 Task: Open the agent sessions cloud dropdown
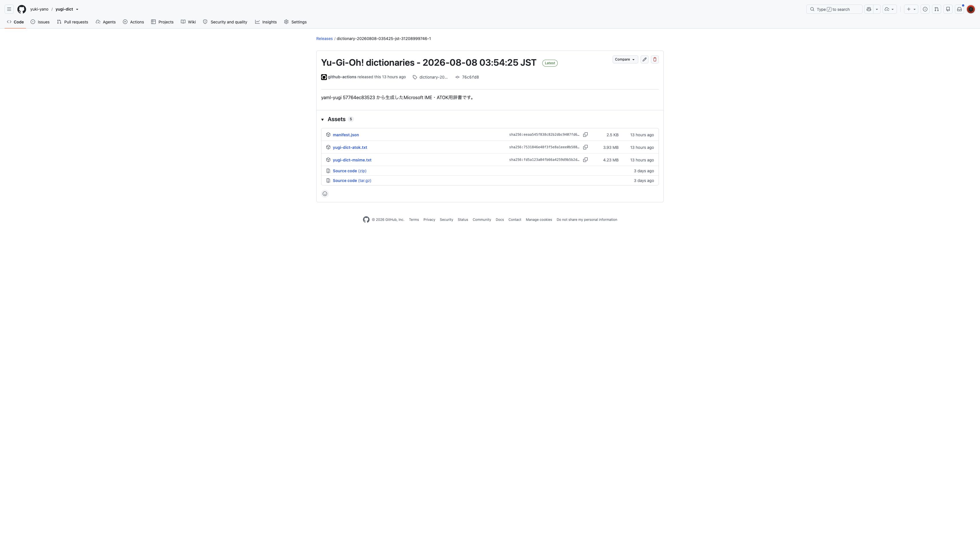[x=889, y=9]
